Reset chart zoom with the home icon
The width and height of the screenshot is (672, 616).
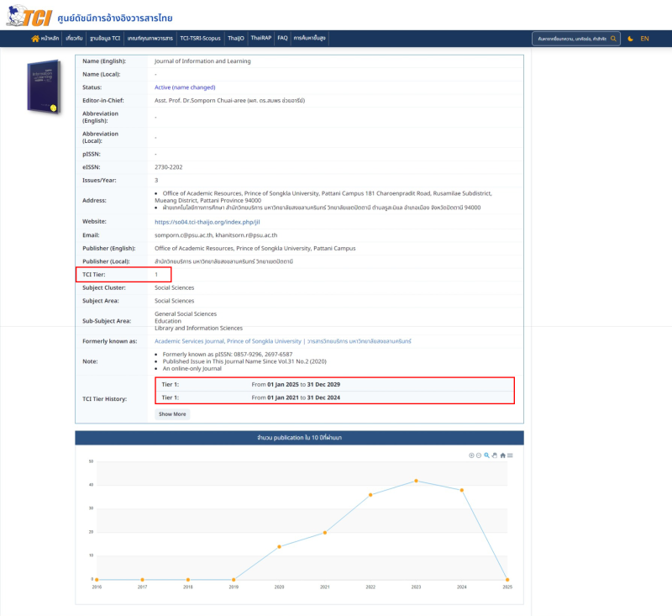(x=502, y=455)
